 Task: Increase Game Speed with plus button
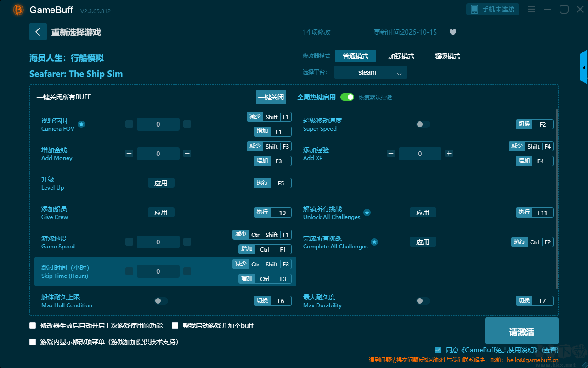tap(187, 242)
